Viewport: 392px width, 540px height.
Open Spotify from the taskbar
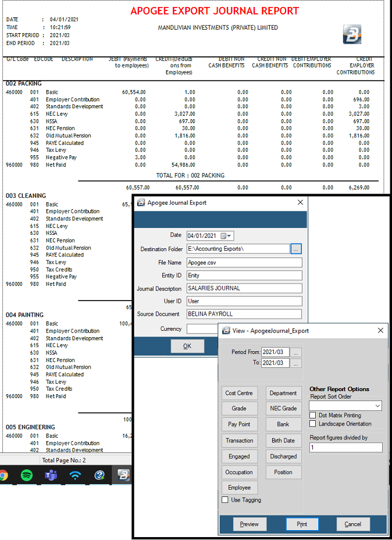coord(27,475)
